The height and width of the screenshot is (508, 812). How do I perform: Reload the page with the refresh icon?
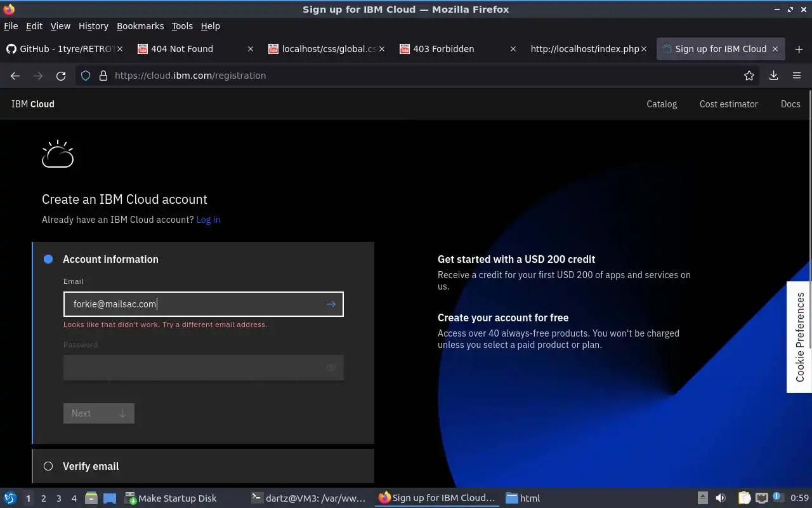(61, 76)
